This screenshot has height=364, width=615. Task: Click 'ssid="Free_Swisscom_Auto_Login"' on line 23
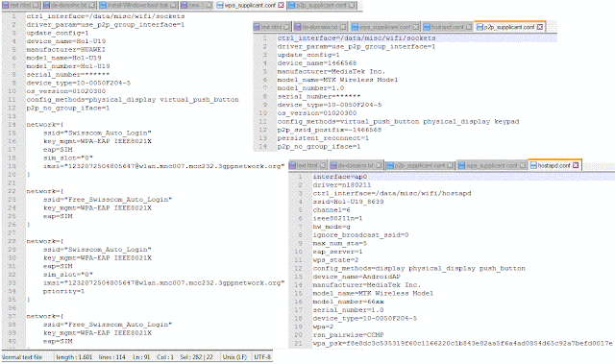[x=108, y=200]
